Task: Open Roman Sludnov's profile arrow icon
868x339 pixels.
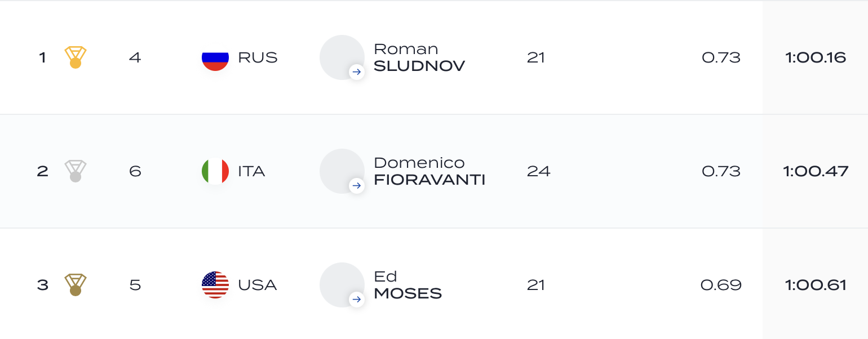Action: (356, 72)
